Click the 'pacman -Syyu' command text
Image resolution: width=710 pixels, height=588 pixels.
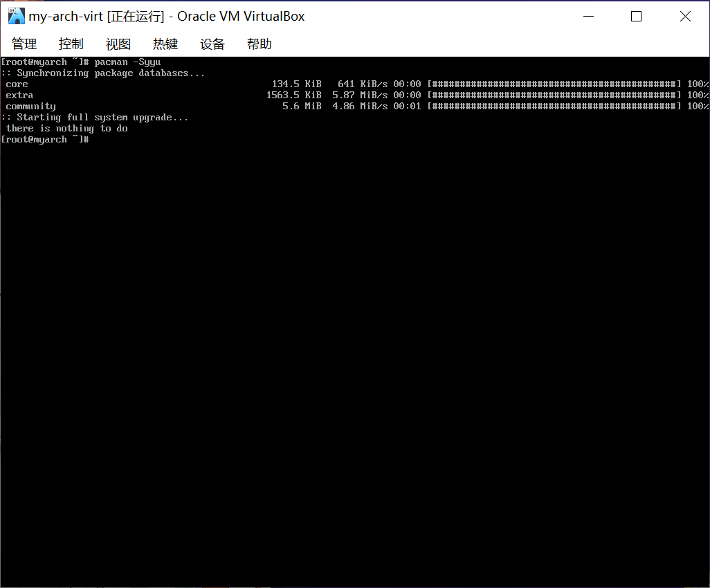[x=127, y=62]
